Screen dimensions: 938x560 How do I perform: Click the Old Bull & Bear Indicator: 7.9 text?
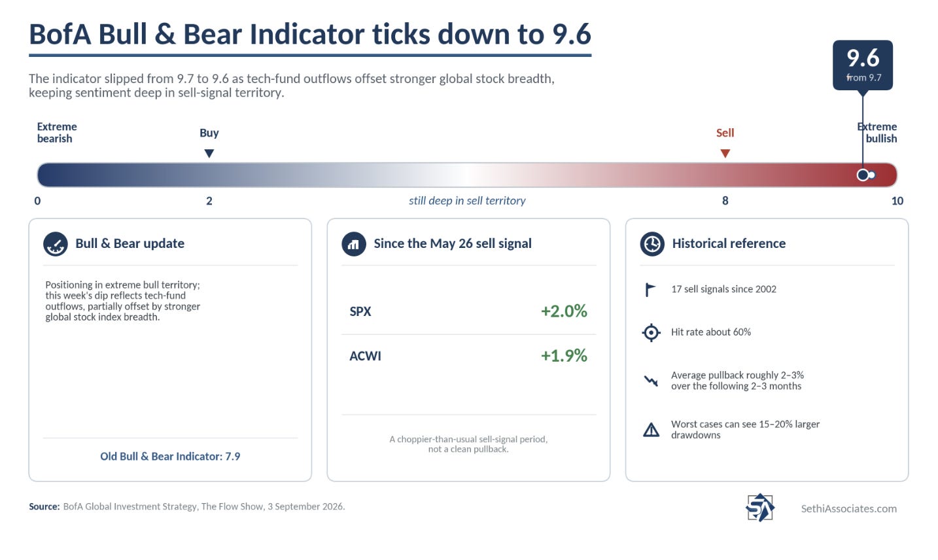click(x=170, y=457)
